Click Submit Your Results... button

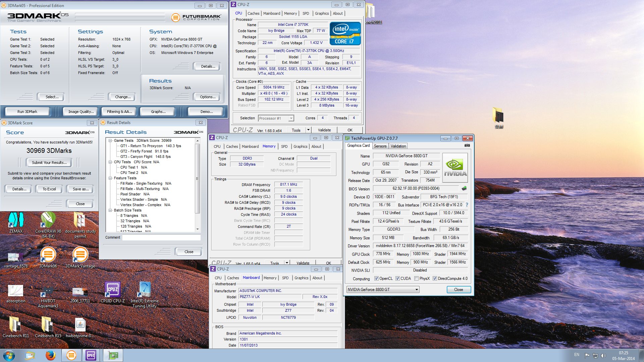(49, 163)
